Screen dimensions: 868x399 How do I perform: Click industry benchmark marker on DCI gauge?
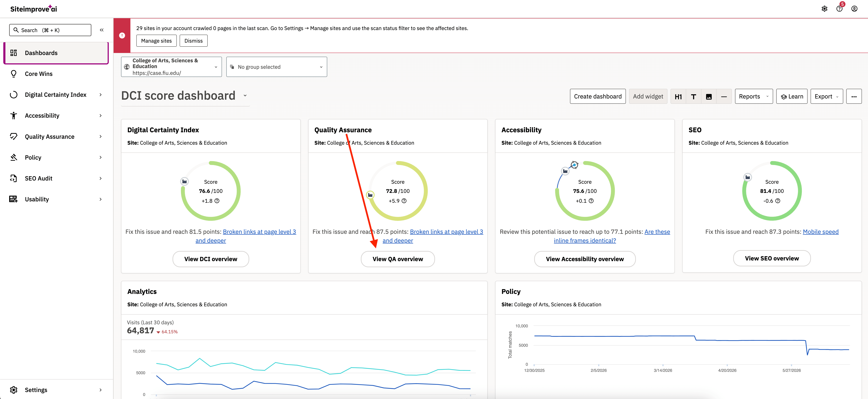click(184, 182)
